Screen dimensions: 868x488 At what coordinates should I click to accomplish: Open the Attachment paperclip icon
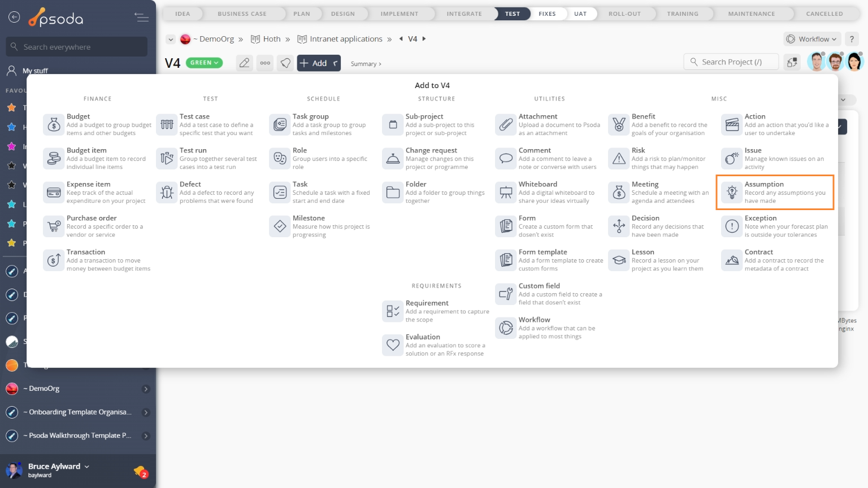coord(506,125)
